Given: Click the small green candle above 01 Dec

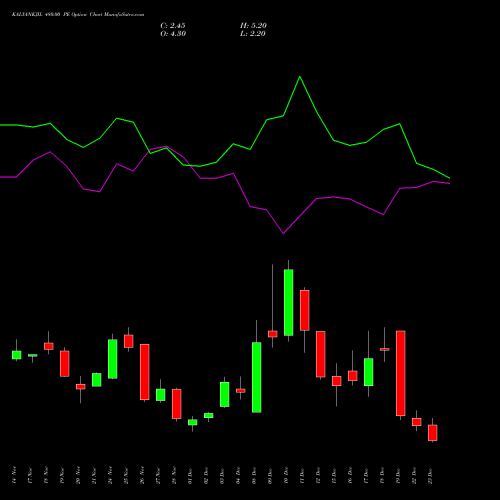Looking at the screenshot, I should (193, 422).
